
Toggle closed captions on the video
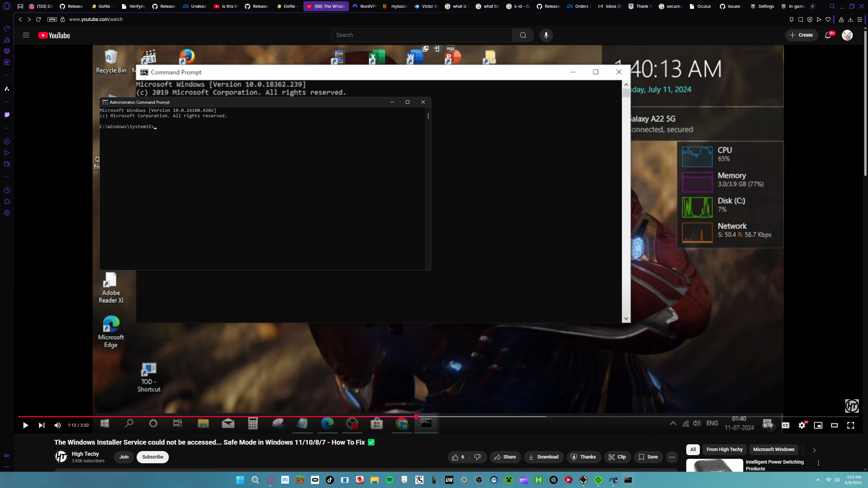[785, 425]
